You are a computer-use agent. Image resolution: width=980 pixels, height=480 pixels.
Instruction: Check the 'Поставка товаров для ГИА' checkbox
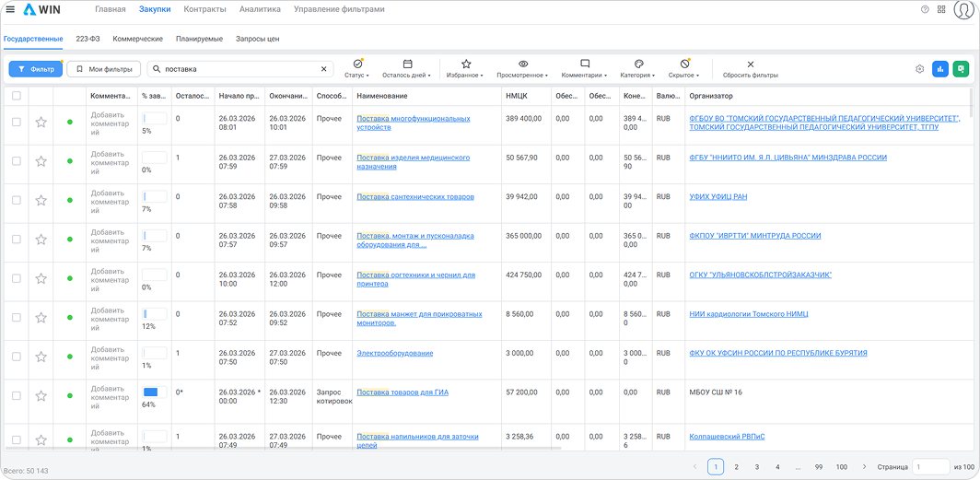click(x=17, y=395)
